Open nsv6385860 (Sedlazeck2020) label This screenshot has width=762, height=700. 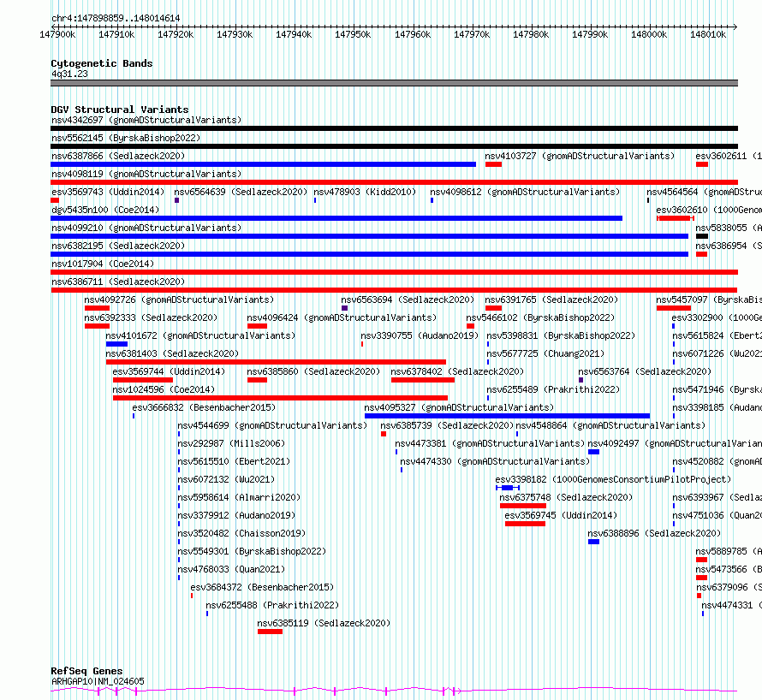pos(313,371)
